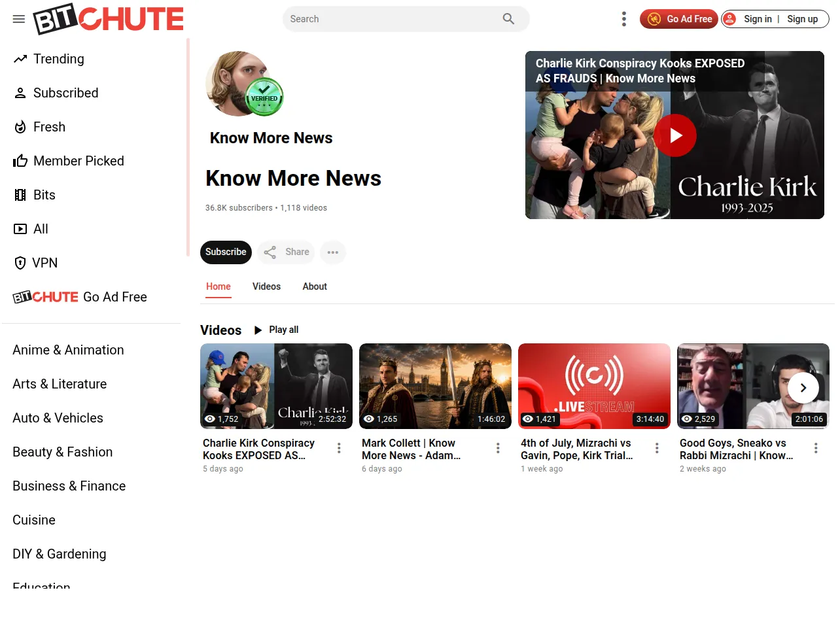The image size is (840, 620).
Task: Open options for Good Goys video
Action: click(x=816, y=448)
